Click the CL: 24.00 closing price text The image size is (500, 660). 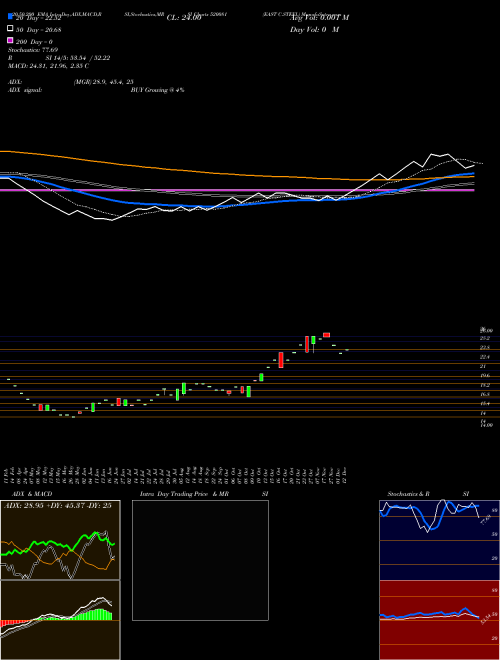(x=184, y=18)
